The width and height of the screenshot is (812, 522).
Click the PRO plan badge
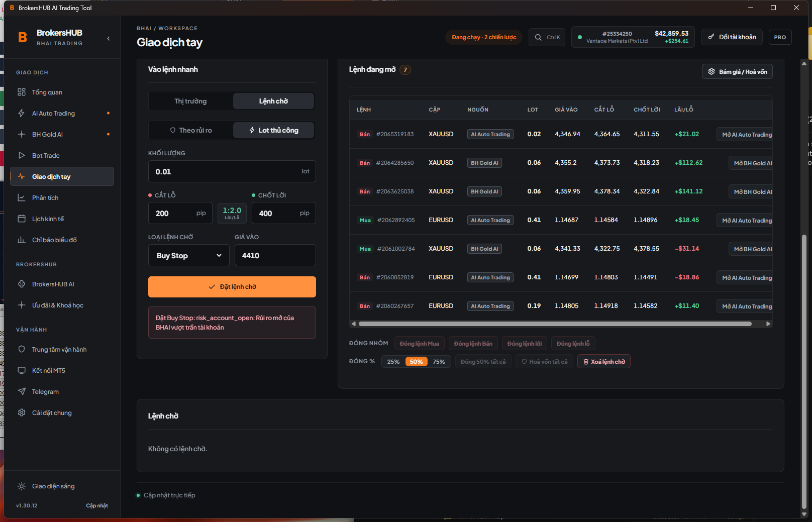pos(780,37)
